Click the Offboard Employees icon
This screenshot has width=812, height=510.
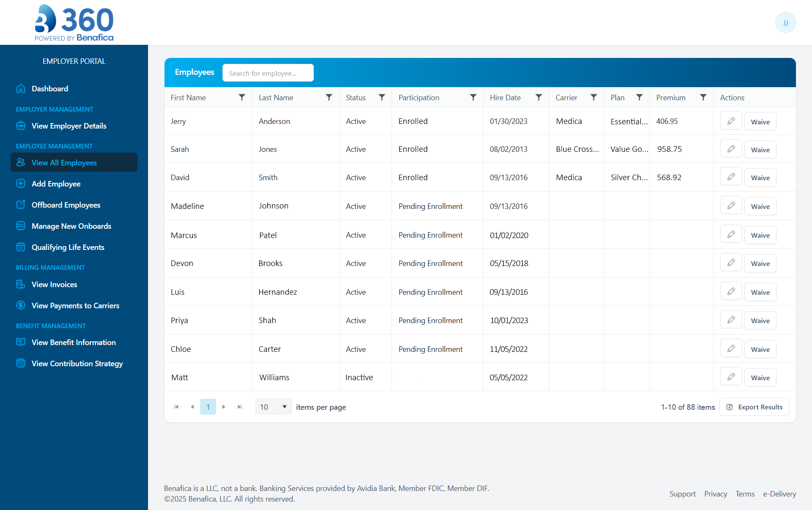(x=21, y=205)
